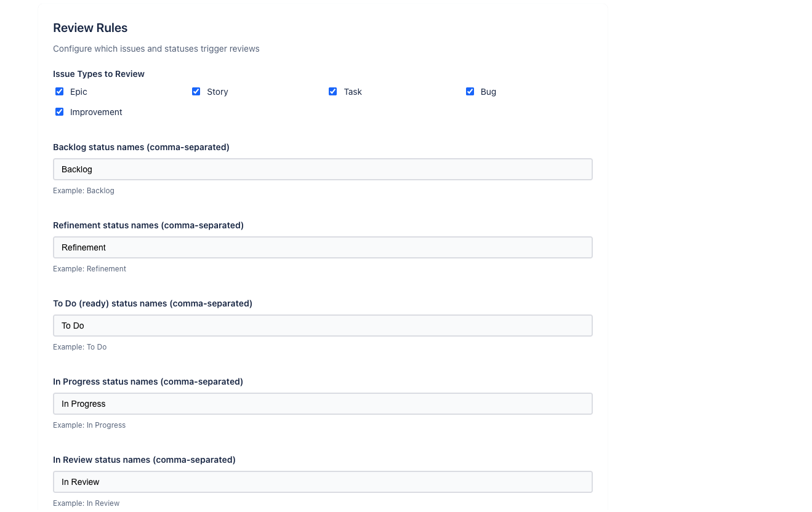Toggle the Story checkbox
Viewport: 812px width, 512px height.
point(196,92)
